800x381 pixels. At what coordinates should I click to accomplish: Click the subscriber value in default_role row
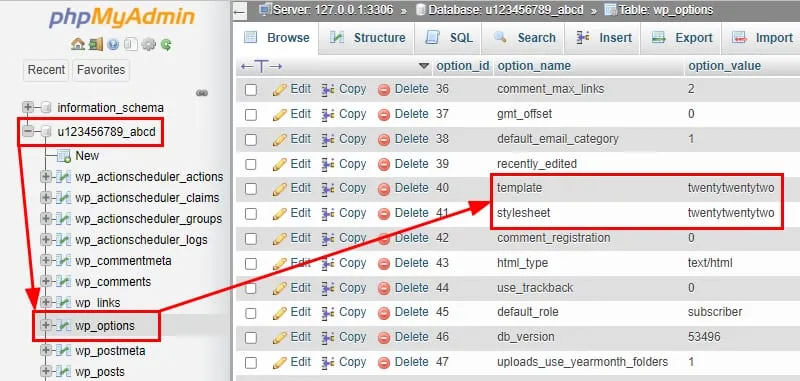click(715, 312)
